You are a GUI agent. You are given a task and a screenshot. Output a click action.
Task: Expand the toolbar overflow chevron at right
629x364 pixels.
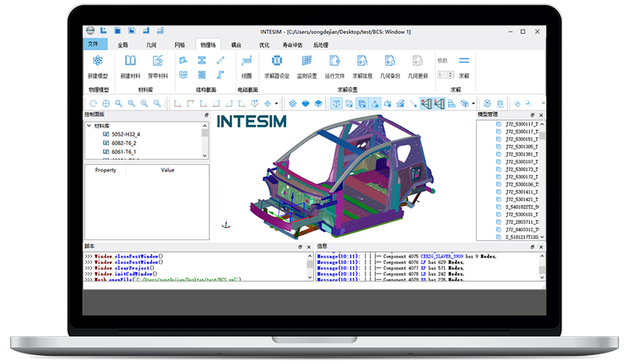[x=543, y=103]
